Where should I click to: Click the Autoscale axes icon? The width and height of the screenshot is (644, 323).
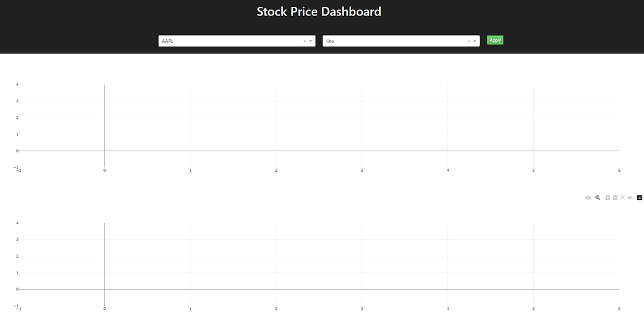[x=622, y=197]
